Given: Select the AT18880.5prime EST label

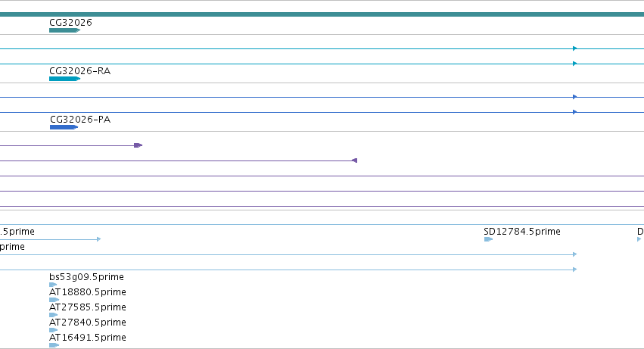Looking at the screenshot, I should point(88,292).
